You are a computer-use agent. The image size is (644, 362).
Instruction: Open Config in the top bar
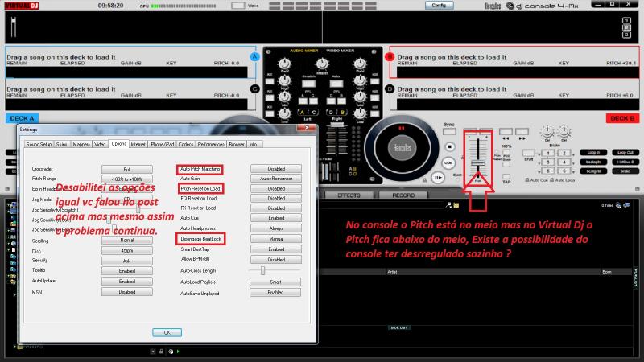coord(439,6)
